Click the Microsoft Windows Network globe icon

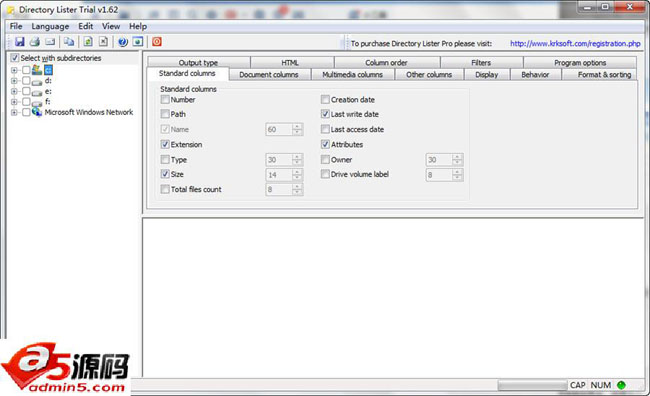tap(37, 112)
